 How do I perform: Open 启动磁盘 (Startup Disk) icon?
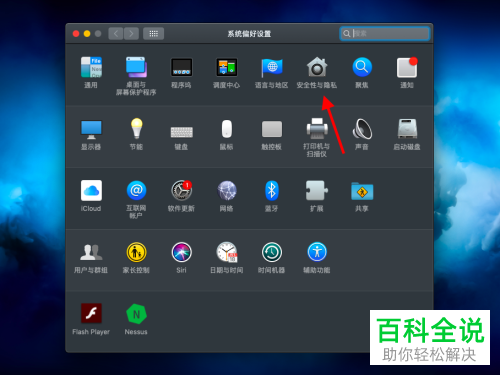(407, 128)
